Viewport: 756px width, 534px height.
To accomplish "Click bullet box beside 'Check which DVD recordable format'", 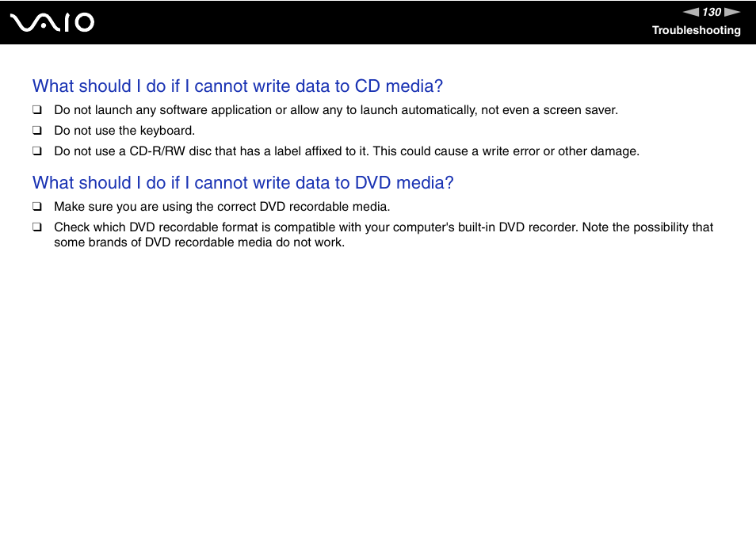I will [x=37, y=227].
